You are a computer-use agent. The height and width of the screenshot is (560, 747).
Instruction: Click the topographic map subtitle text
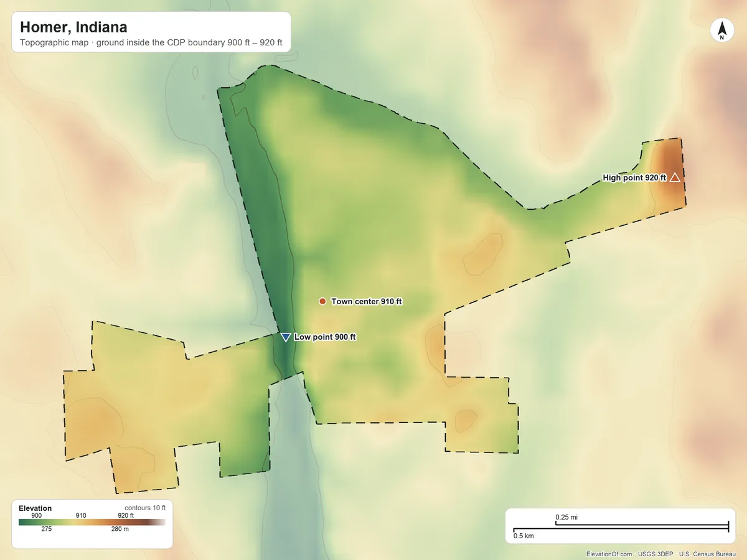pos(151,44)
